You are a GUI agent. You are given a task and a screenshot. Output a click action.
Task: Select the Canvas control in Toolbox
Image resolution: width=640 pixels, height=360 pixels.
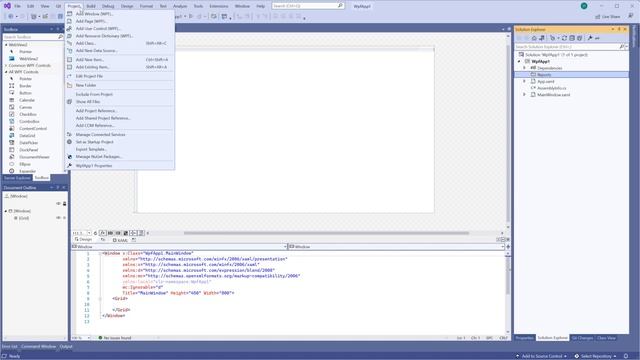click(25, 107)
